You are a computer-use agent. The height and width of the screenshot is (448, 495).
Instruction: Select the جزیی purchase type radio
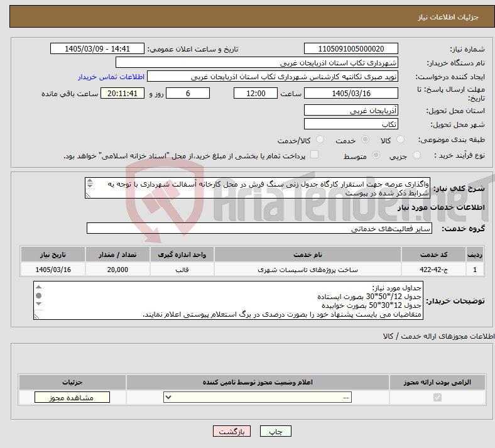click(x=416, y=155)
